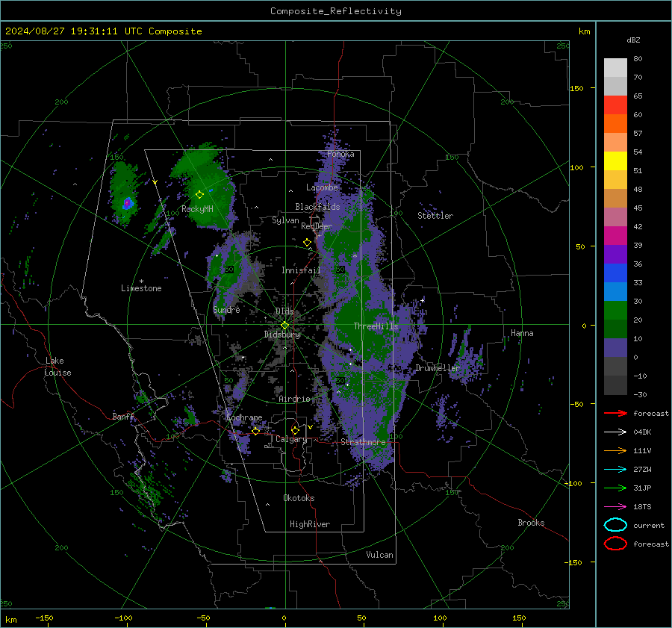
Task: Click the yellow diamond marker above Calgary
Action: pos(295,430)
